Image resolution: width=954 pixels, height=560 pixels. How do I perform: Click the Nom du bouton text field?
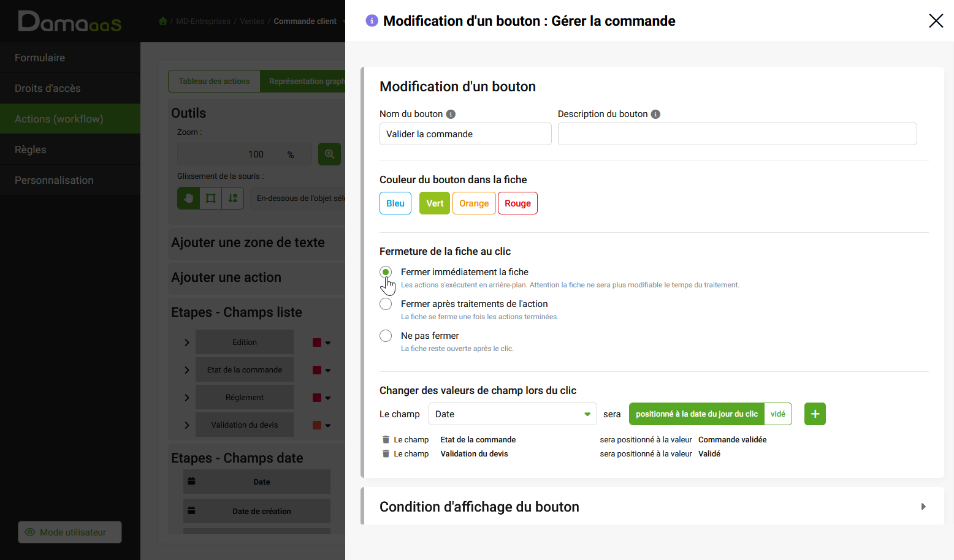(x=465, y=134)
